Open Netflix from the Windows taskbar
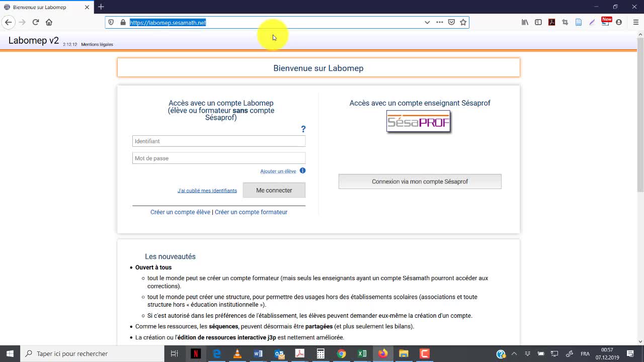The image size is (644, 362). [196, 353]
